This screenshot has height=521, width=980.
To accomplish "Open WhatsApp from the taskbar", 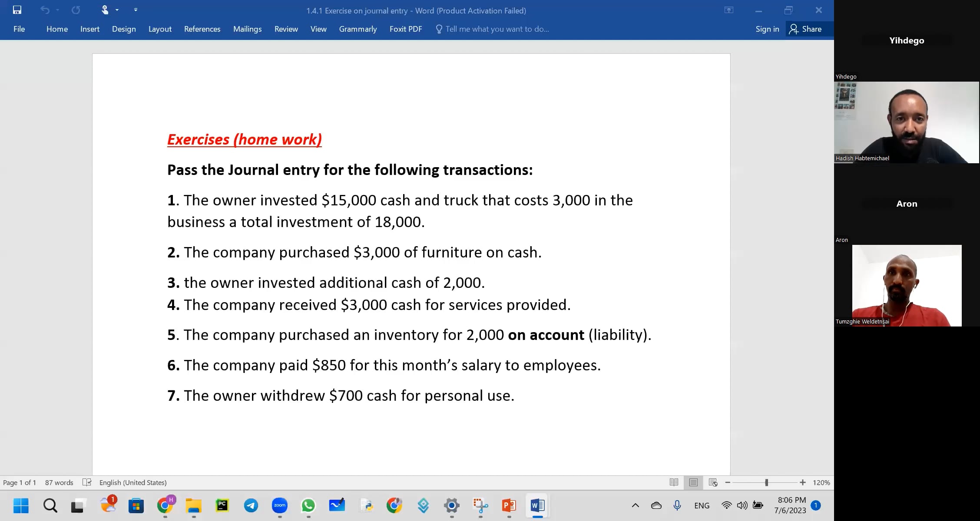I will point(308,505).
